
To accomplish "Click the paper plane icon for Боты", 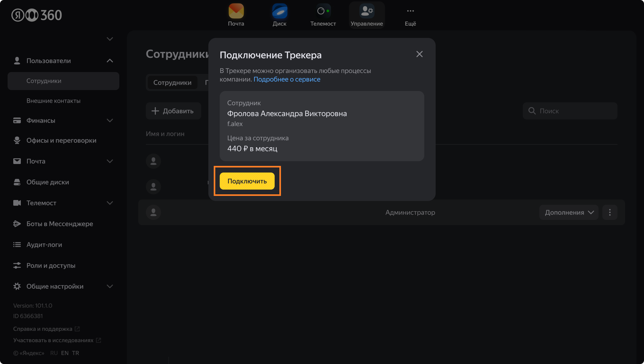I will pos(17,224).
